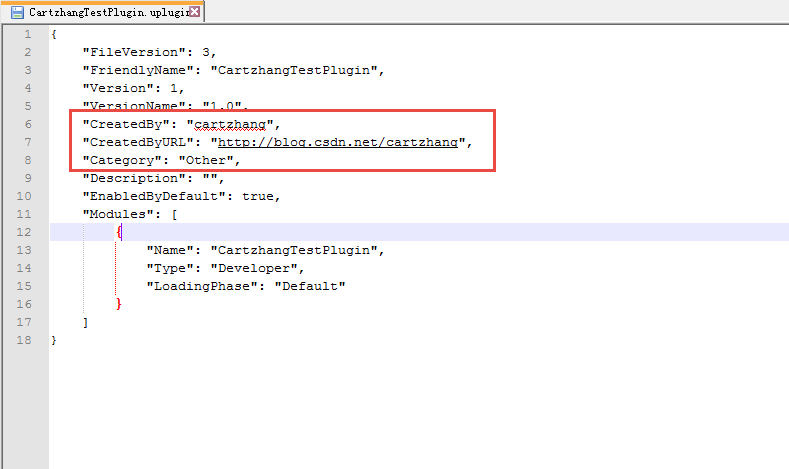Click line number 17 in the margin
The image size is (789, 469).
pos(24,322)
